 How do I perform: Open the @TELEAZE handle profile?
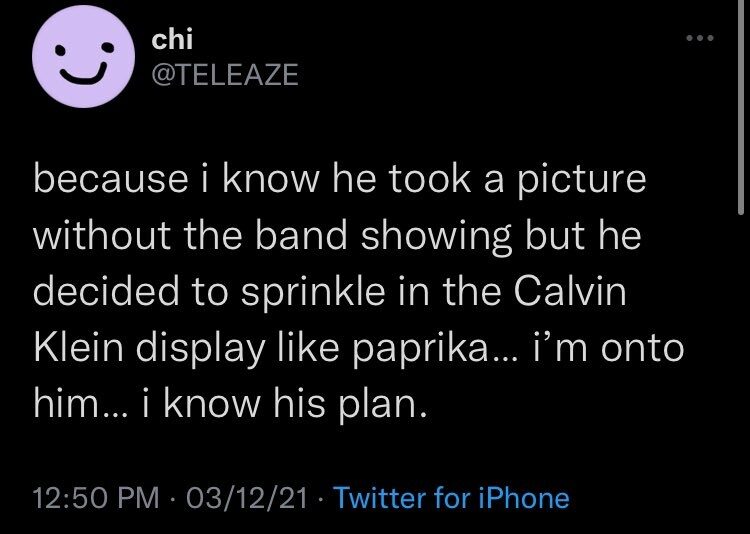click(x=222, y=76)
